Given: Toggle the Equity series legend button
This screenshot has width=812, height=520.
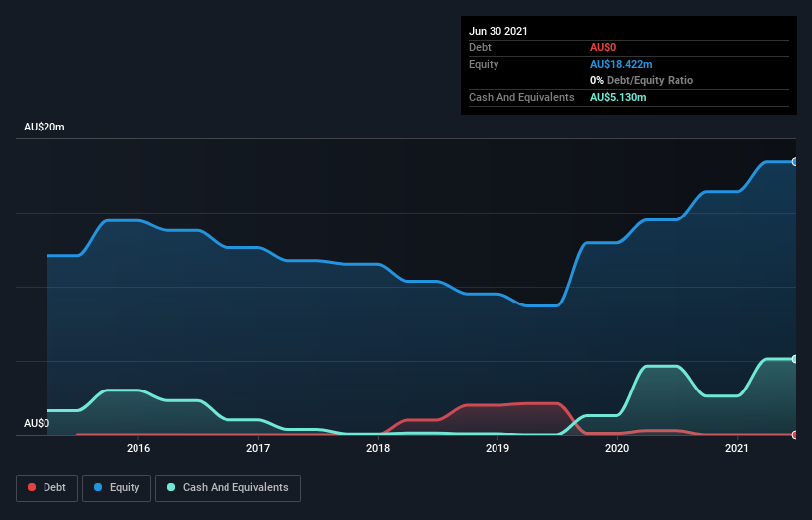Looking at the screenshot, I should click(x=117, y=488).
